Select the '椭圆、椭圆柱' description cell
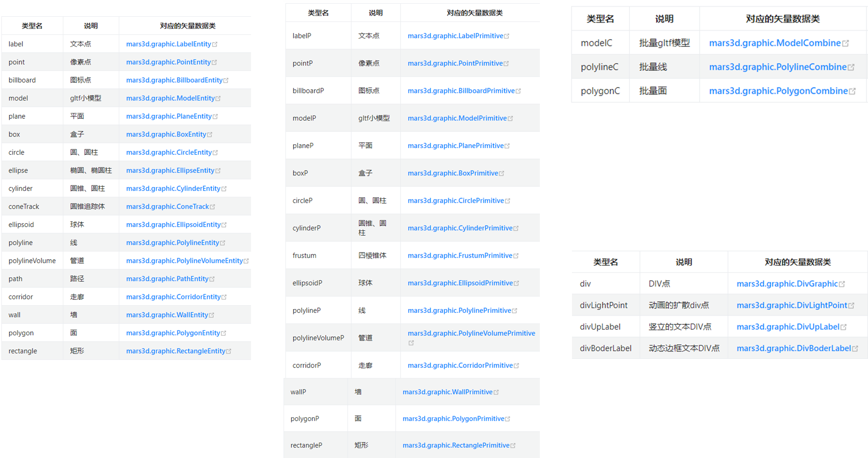868x458 pixels. coord(91,171)
